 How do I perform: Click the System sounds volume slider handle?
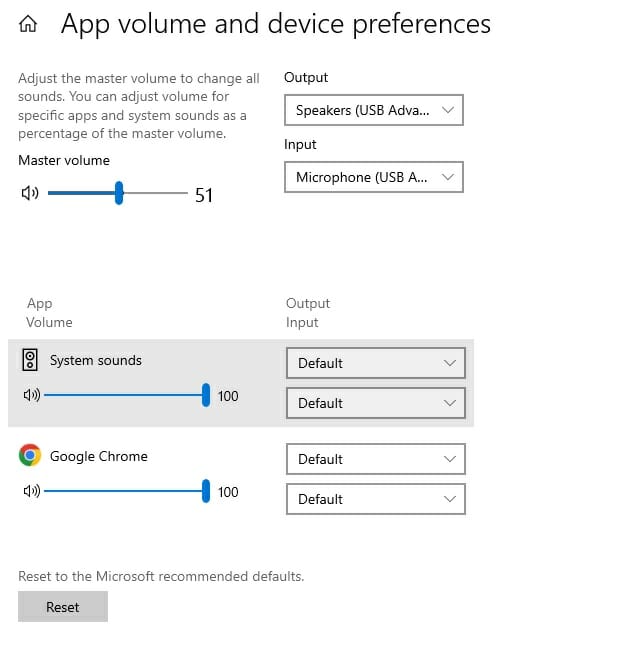click(206, 395)
